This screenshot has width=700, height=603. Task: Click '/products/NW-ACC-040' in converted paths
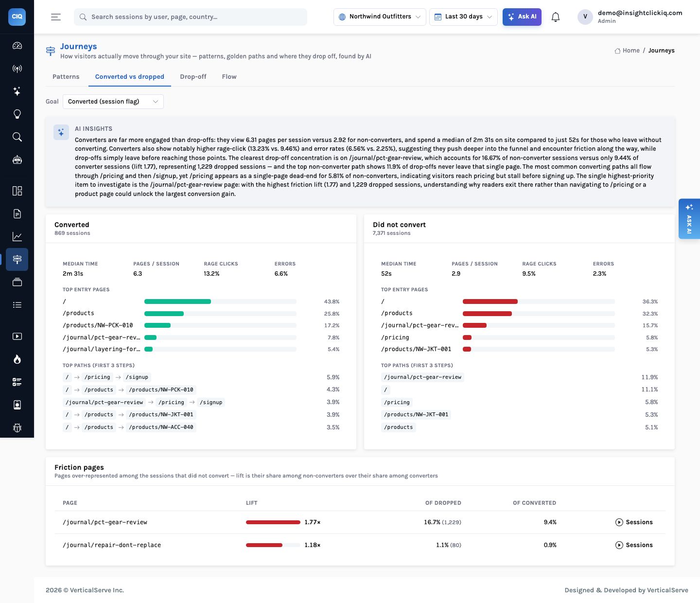click(x=161, y=427)
